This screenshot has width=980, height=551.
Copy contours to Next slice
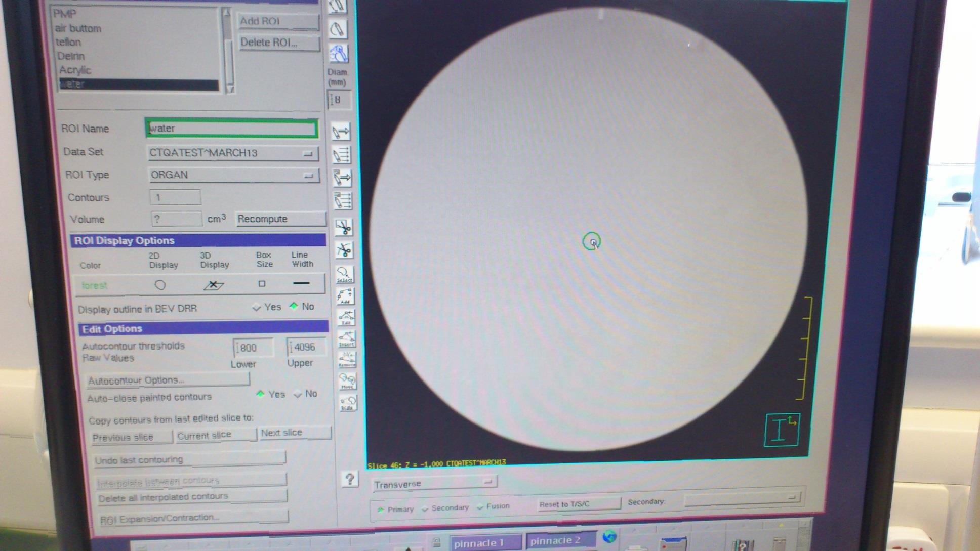tap(295, 433)
